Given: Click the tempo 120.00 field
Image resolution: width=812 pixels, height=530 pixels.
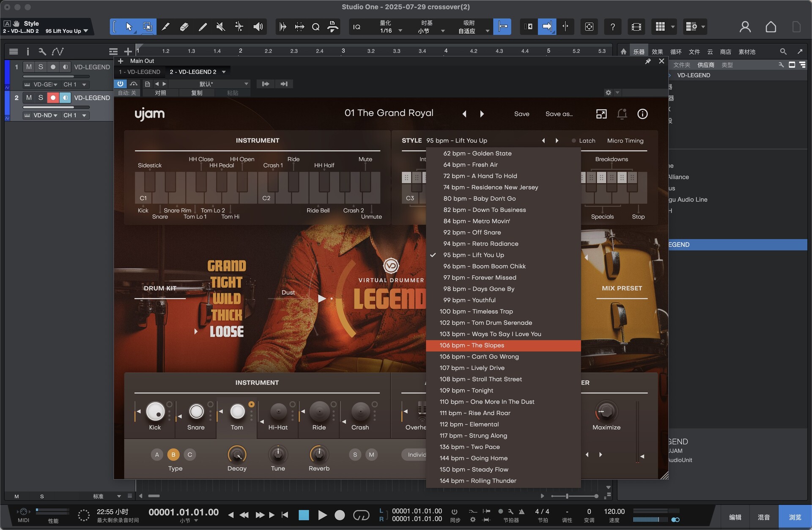Looking at the screenshot, I should 614,511.
